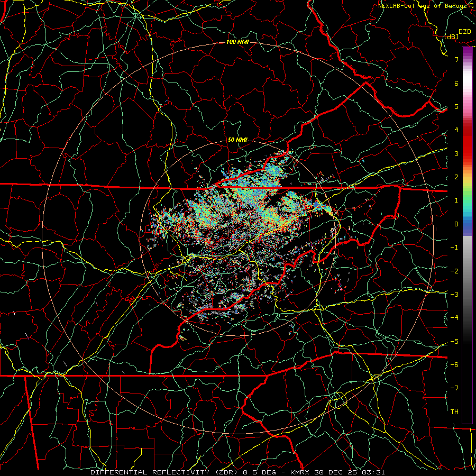Click the -3 dB tick label on the legend
476x476 pixels.
454,294
